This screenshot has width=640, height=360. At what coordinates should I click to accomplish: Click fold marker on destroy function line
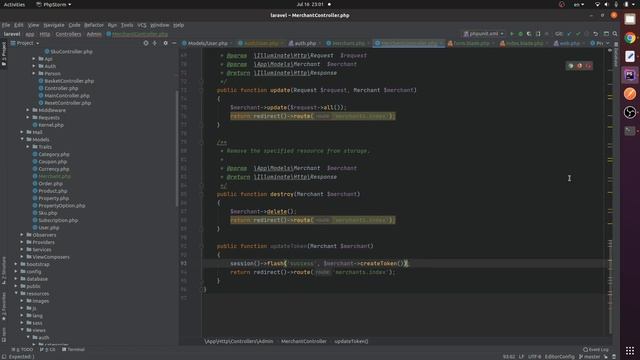click(202, 194)
